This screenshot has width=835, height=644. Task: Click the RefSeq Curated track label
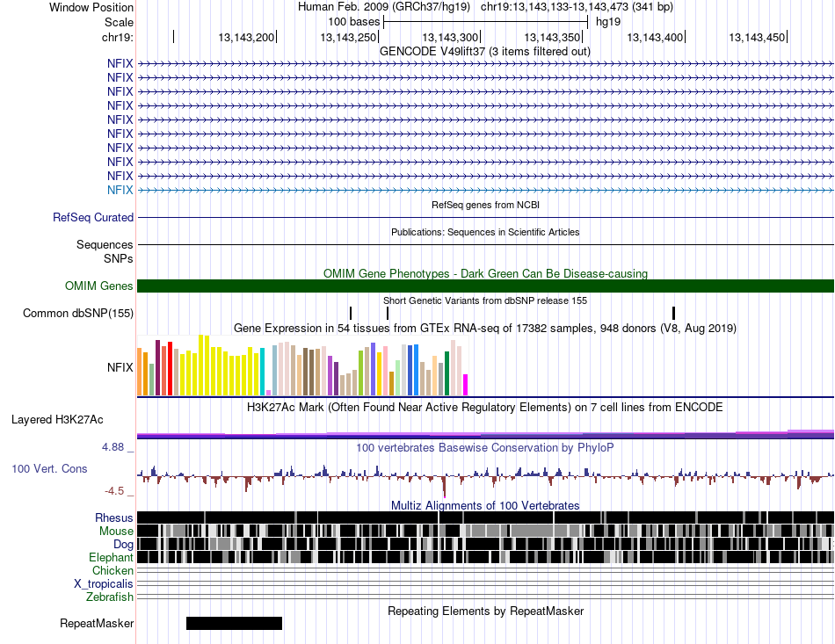tap(92, 217)
